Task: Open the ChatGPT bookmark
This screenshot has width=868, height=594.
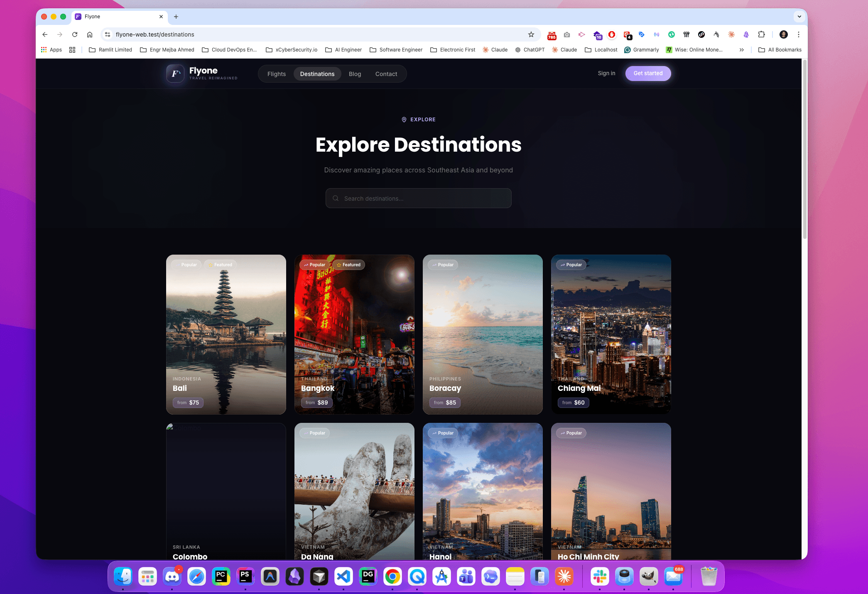Action: click(x=530, y=50)
